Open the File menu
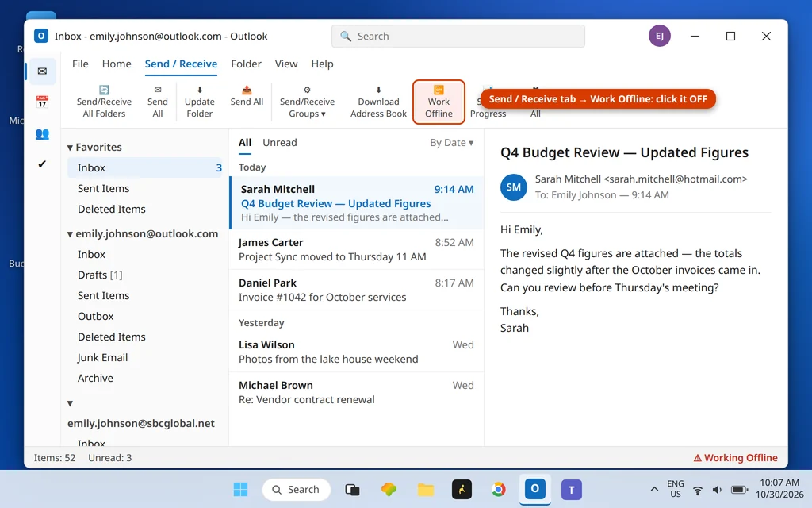 80,63
